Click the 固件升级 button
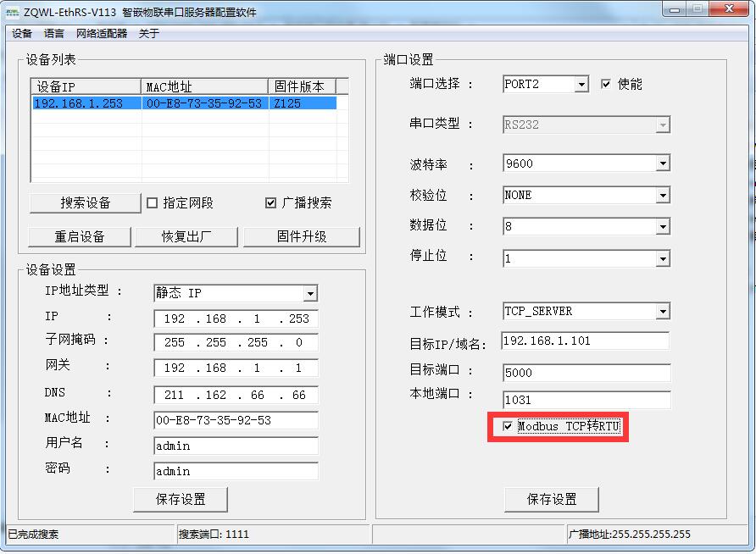The height and width of the screenshot is (554, 756). [x=301, y=237]
